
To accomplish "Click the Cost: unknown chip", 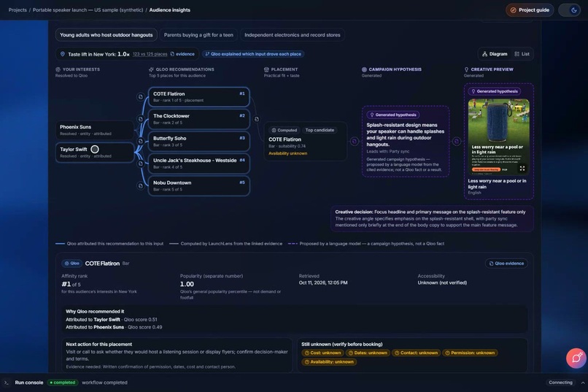I will pos(322,353).
